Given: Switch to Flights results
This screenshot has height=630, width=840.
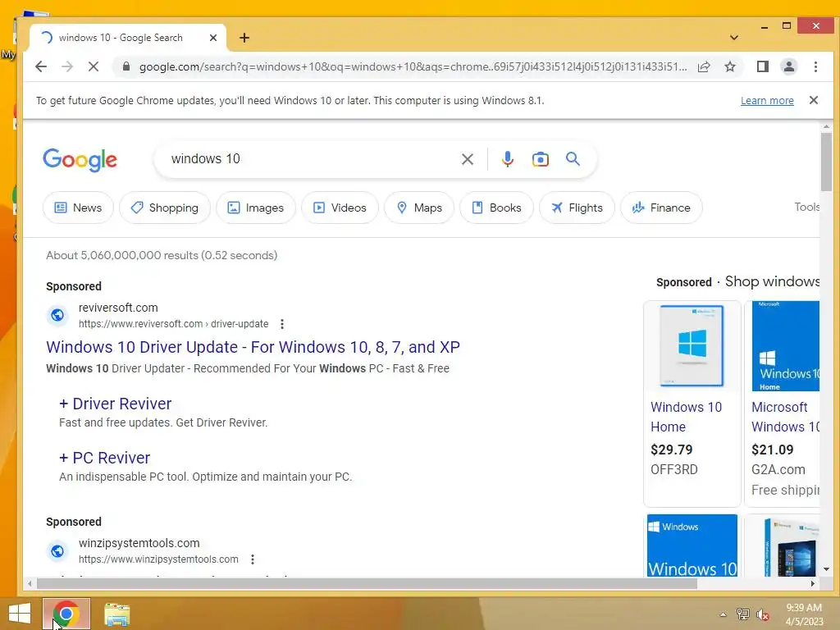Looking at the screenshot, I should (577, 208).
